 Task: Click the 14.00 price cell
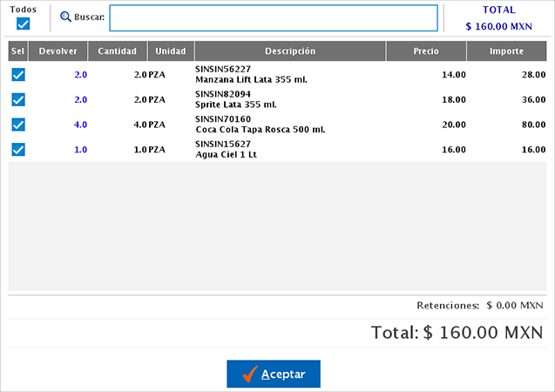point(454,75)
